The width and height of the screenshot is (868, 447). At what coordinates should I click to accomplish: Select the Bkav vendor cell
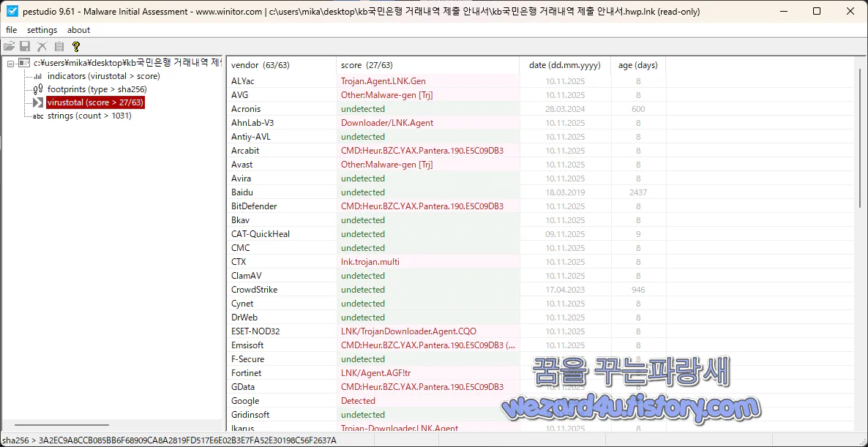[281, 220]
